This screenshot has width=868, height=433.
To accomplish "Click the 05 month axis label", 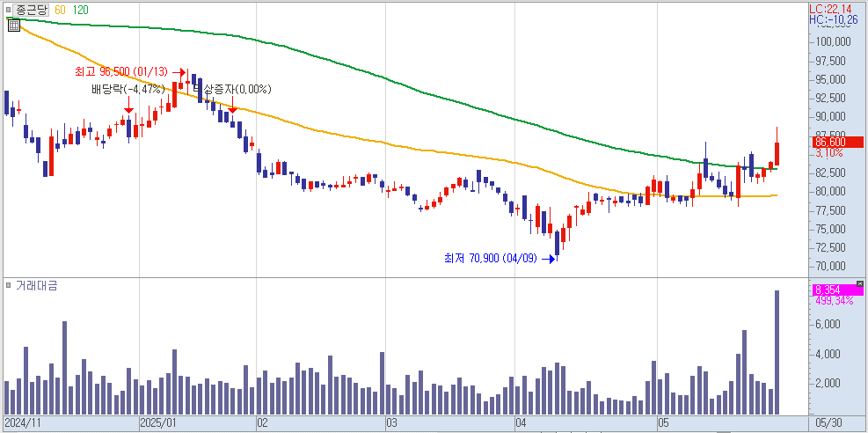I will coord(664,423).
